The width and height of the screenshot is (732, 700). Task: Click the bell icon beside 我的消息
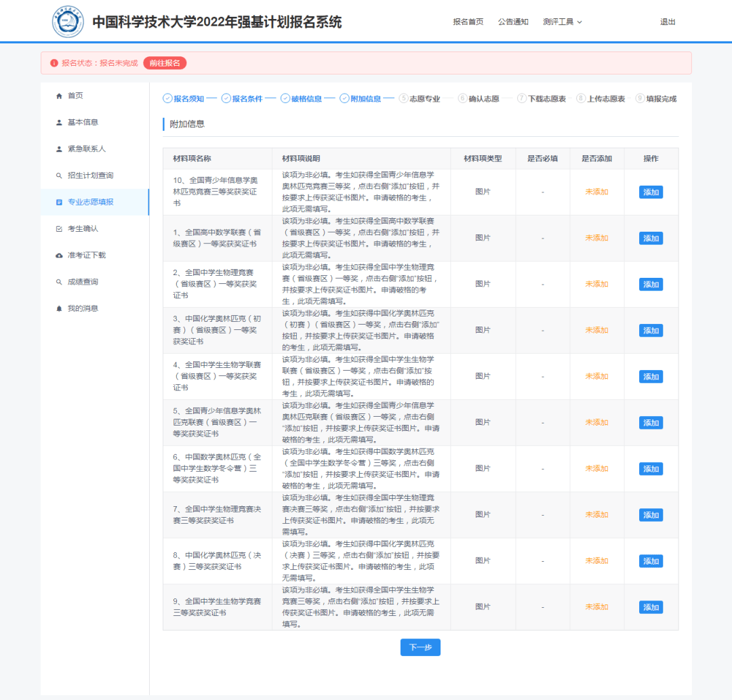pyautogui.click(x=59, y=308)
